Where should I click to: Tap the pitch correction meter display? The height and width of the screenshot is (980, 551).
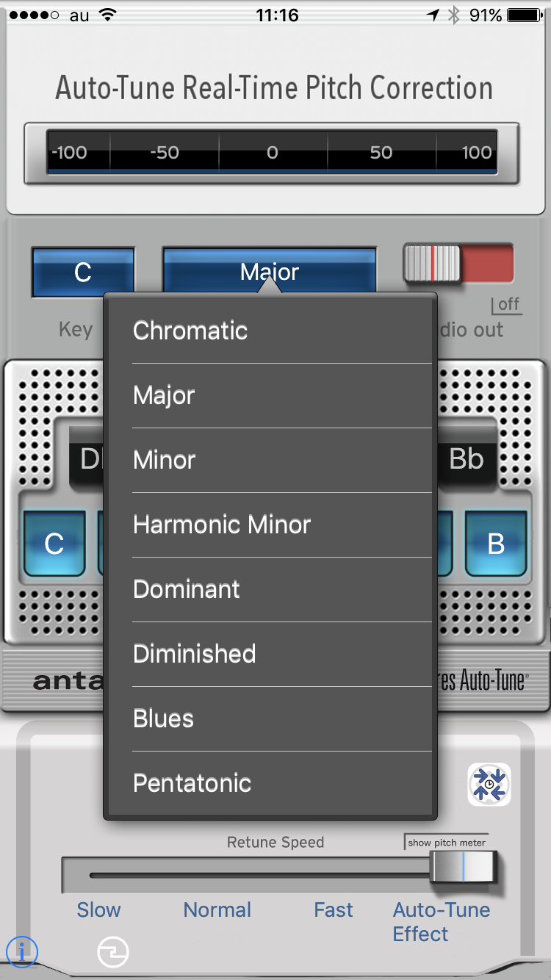[272, 153]
